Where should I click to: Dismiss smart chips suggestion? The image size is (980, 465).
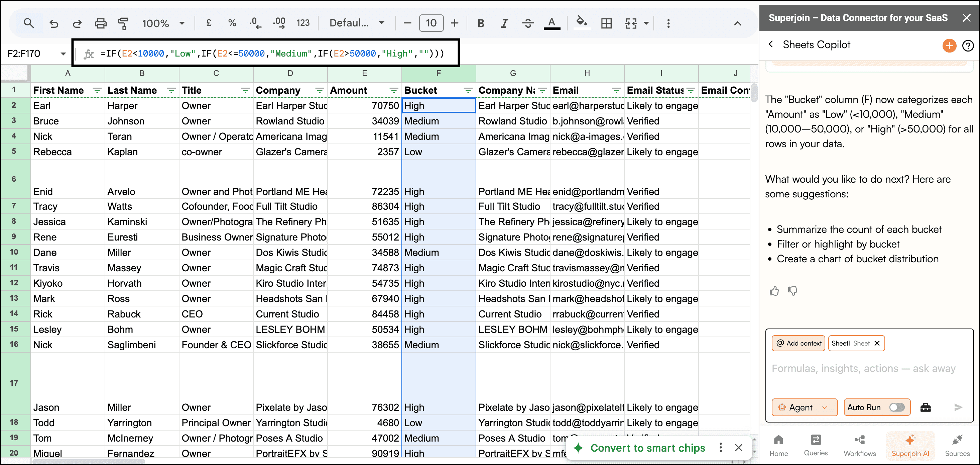(738, 448)
